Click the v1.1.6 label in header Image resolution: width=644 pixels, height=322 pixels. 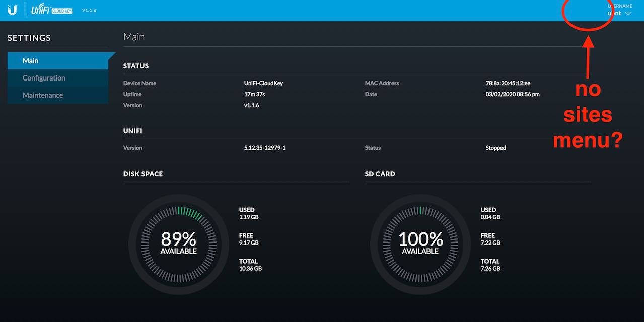click(x=89, y=11)
